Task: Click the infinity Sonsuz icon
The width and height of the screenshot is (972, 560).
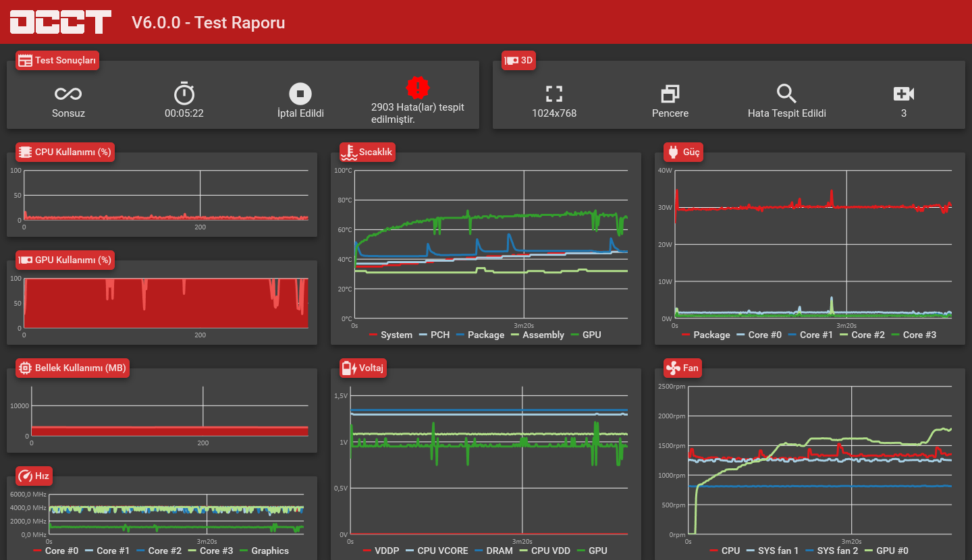Action: click(x=68, y=94)
